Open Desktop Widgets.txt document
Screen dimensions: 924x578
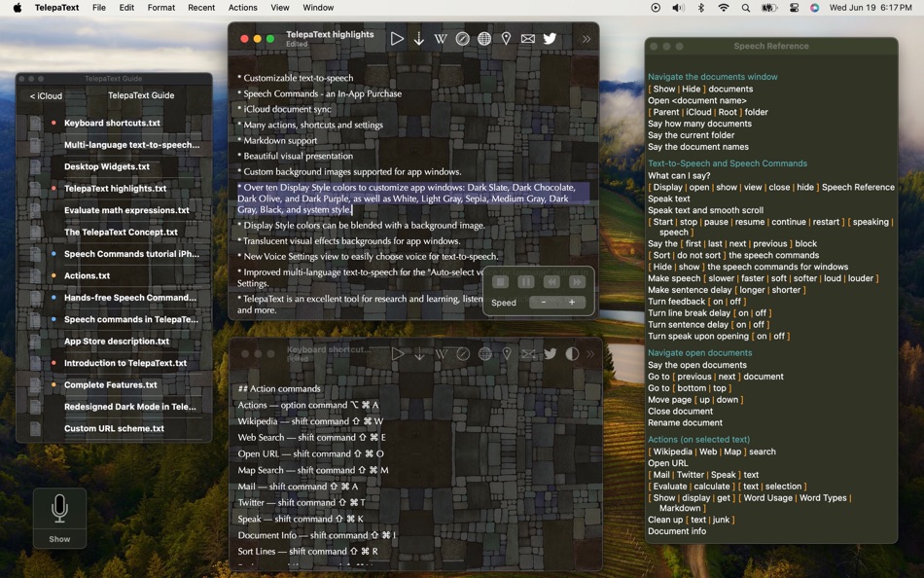(107, 166)
